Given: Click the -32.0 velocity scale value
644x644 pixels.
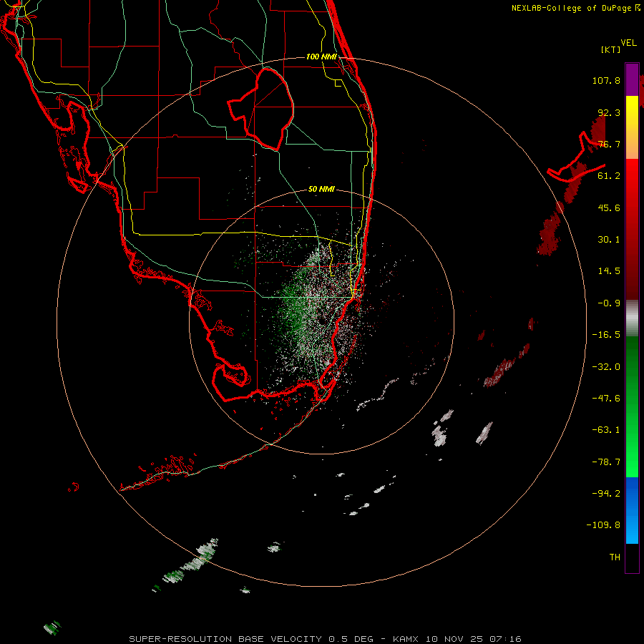Looking at the screenshot, I should 606,367.
